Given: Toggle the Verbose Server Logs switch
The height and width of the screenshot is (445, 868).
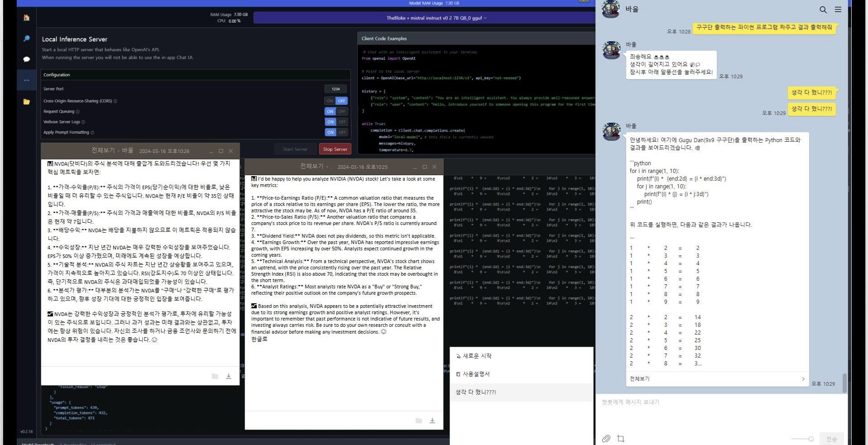Looking at the screenshot, I should click(336, 122).
